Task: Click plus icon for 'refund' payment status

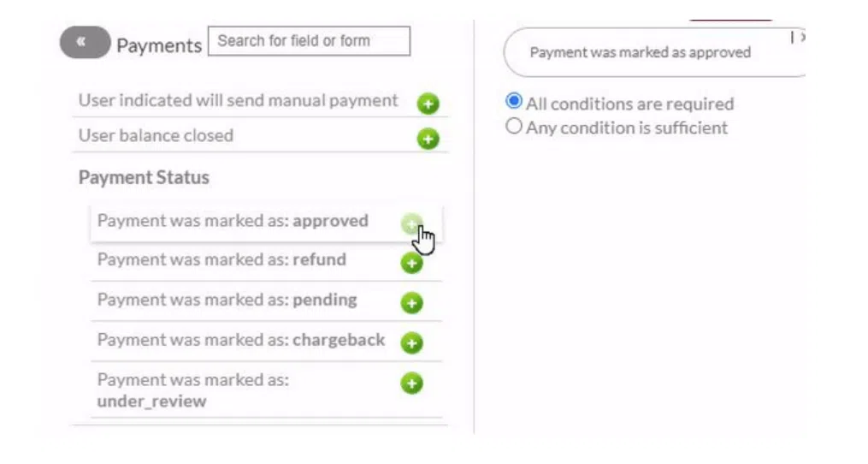Action: click(412, 263)
